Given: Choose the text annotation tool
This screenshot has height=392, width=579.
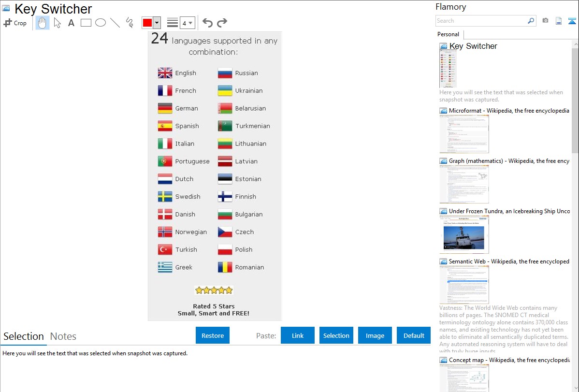Looking at the screenshot, I should click(x=71, y=23).
